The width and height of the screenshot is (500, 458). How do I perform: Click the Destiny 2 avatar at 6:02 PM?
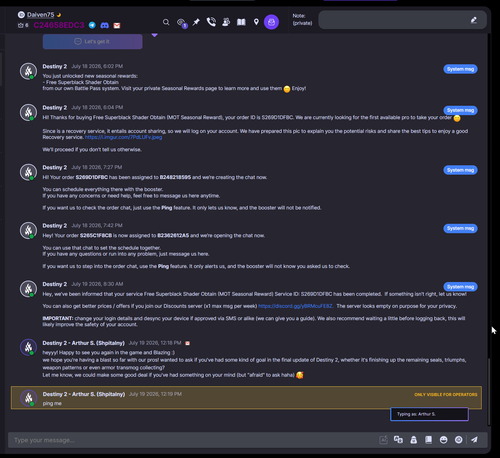coord(28,71)
